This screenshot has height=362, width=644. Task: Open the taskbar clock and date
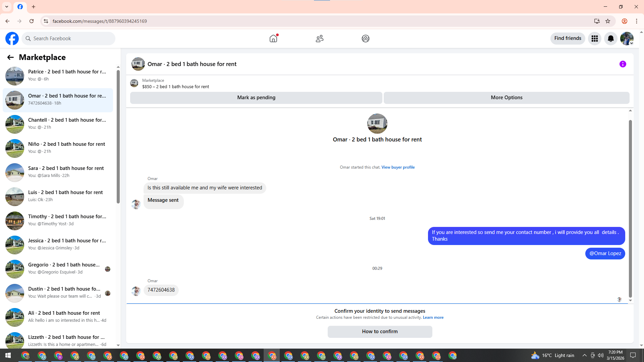pyautogui.click(x=615, y=355)
